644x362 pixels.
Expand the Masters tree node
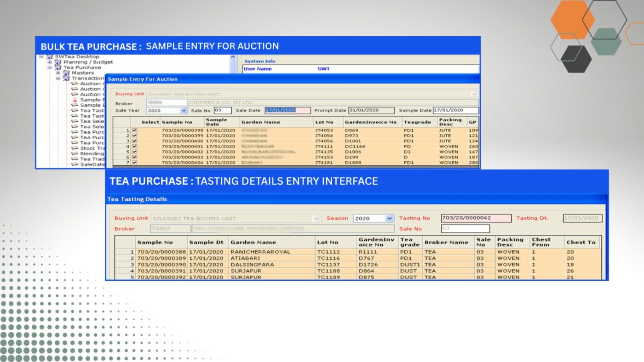tap(58, 73)
